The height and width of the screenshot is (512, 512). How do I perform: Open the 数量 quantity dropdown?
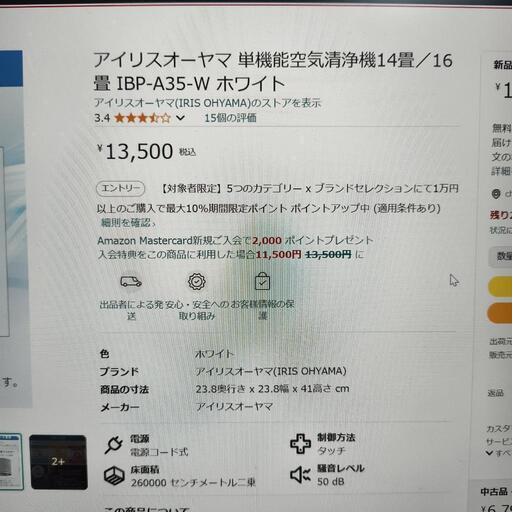click(x=500, y=256)
